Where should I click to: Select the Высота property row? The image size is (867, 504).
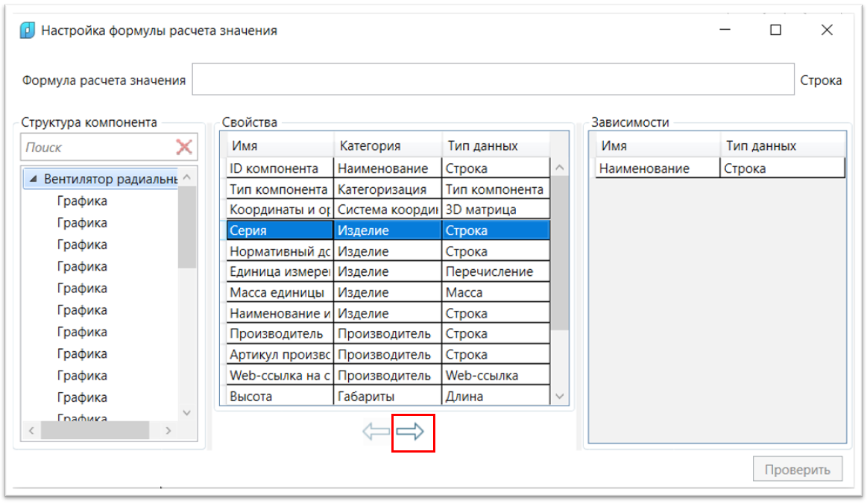click(x=277, y=397)
